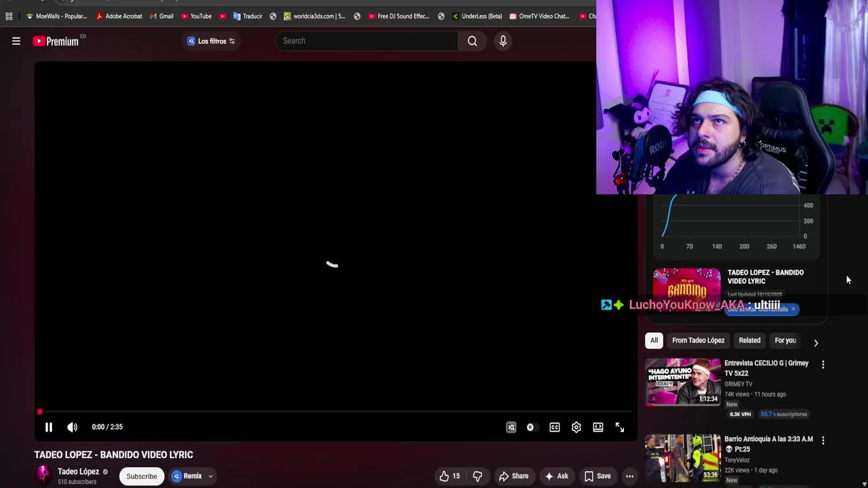Open Entrevista CECILIO G video title
This screenshot has width=868, height=488.
(766, 368)
